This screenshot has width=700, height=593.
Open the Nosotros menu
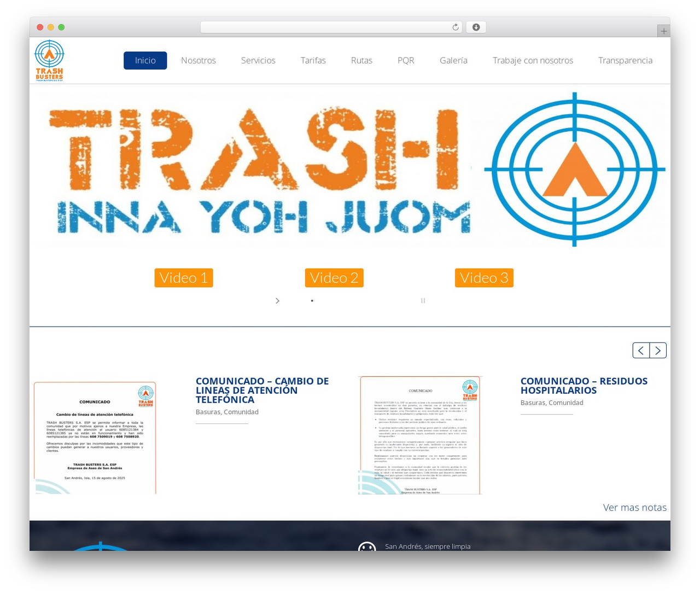(x=199, y=60)
